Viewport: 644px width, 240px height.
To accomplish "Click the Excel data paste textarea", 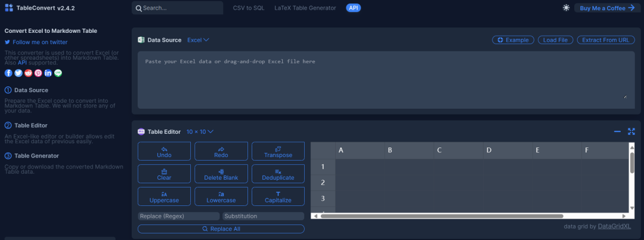I will tap(386, 80).
